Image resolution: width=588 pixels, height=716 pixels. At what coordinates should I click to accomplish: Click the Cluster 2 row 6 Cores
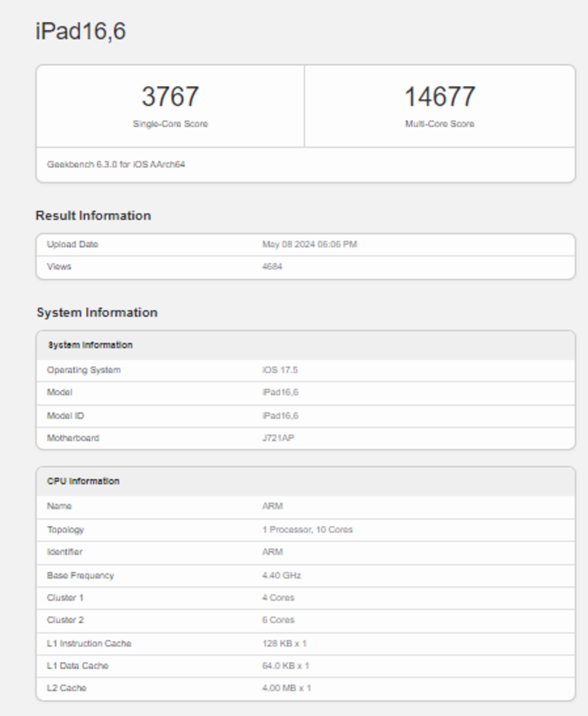pos(278,620)
